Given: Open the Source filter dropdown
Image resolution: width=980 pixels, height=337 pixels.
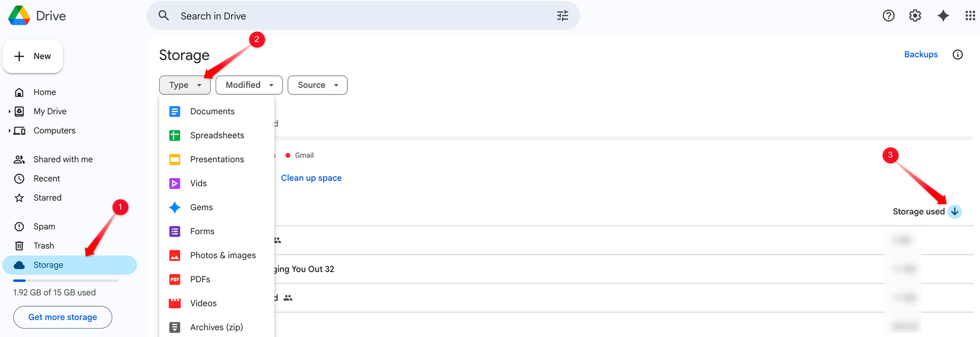Looking at the screenshot, I should click(317, 85).
